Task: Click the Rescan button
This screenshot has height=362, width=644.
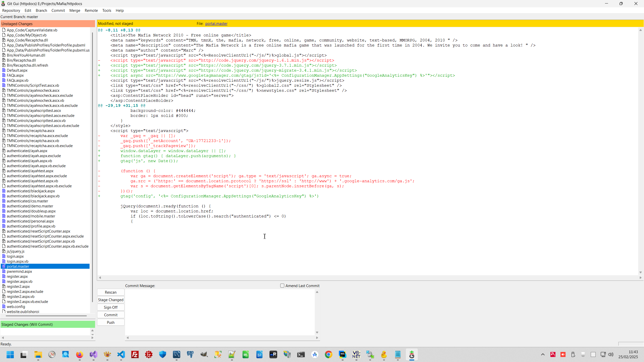Action: pos(111,292)
